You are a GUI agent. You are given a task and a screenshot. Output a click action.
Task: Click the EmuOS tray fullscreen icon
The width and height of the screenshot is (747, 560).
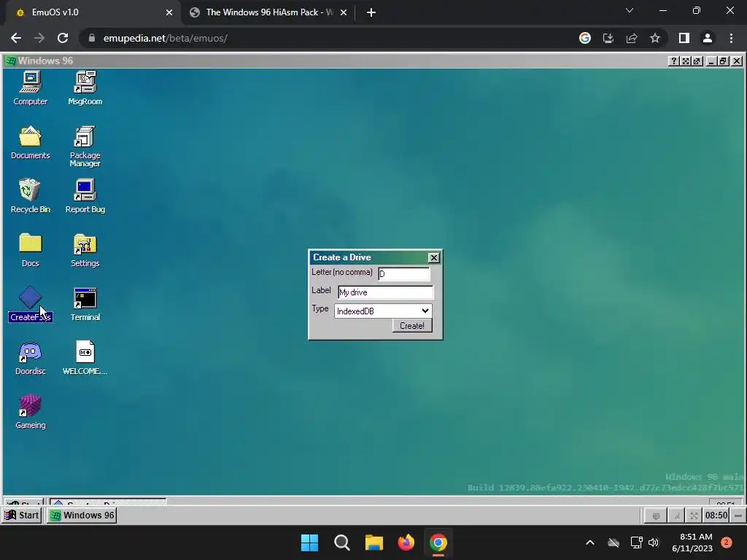pos(694,516)
